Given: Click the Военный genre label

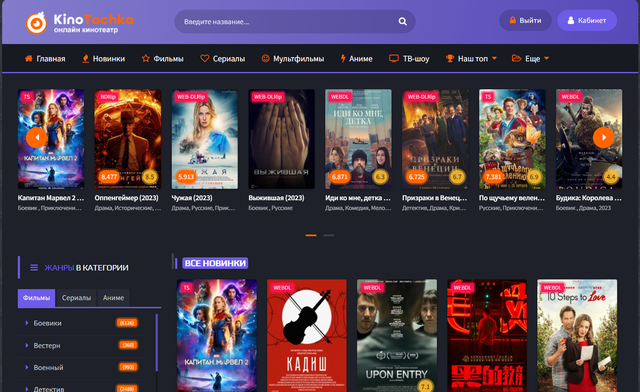Looking at the screenshot, I should (x=48, y=368).
